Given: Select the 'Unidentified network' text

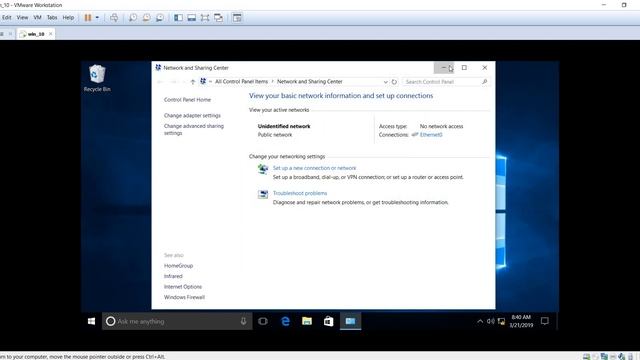Looking at the screenshot, I should 284,126.
